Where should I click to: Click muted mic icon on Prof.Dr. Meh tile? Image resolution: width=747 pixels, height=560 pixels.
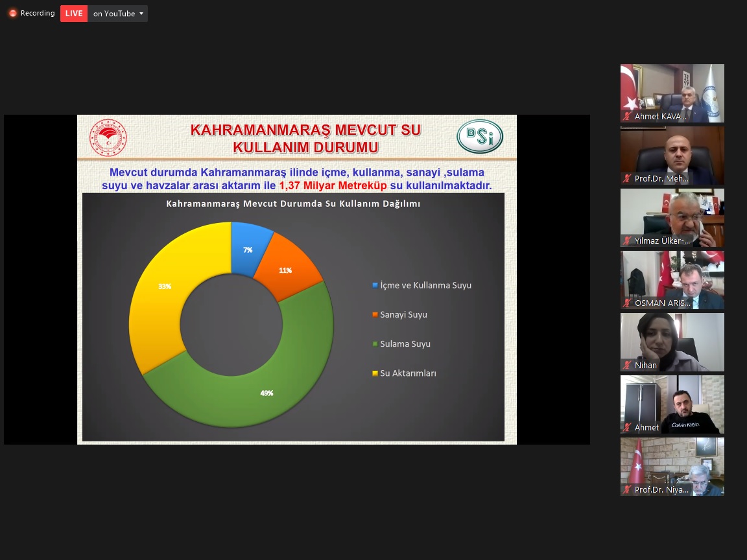tap(627, 179)
